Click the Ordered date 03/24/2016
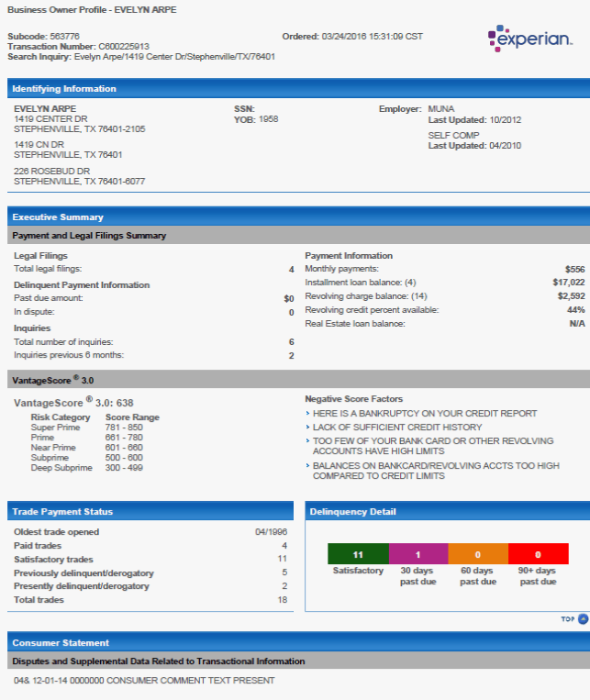590x700 pixels. [372, 36]
